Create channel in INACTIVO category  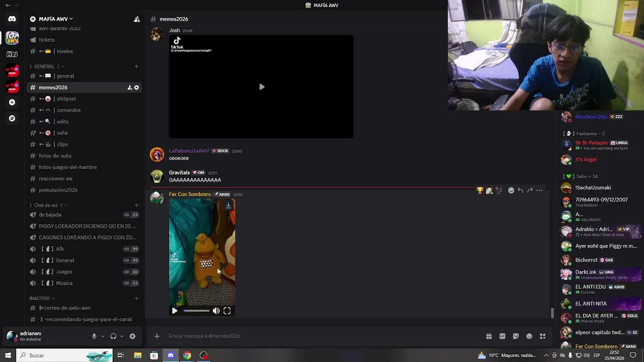tap(136, 298)
